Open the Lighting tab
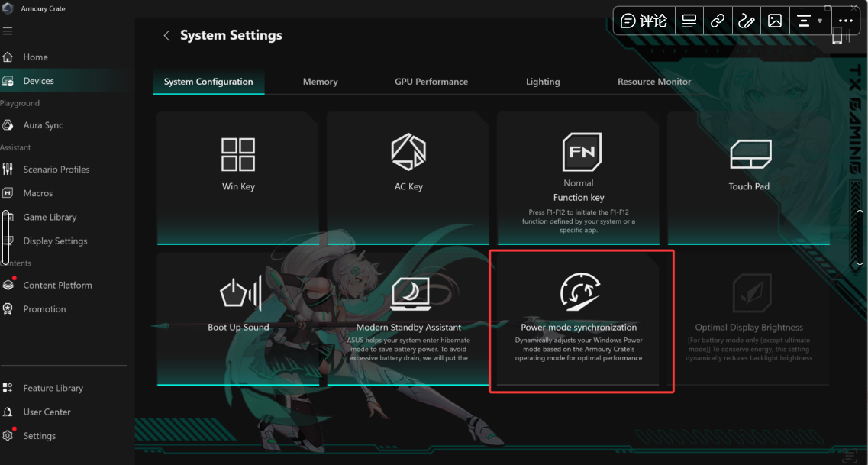This screenshot has width=868, height=465. tap(543, 82)
